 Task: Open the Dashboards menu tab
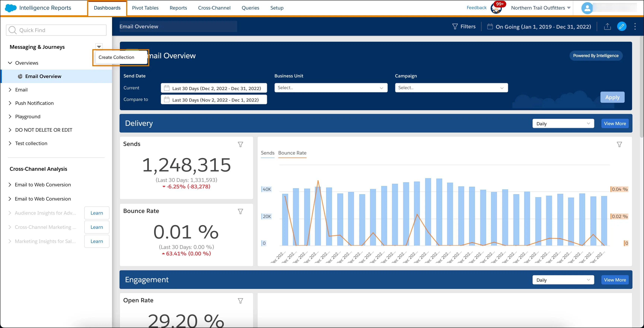click(107, 7)
